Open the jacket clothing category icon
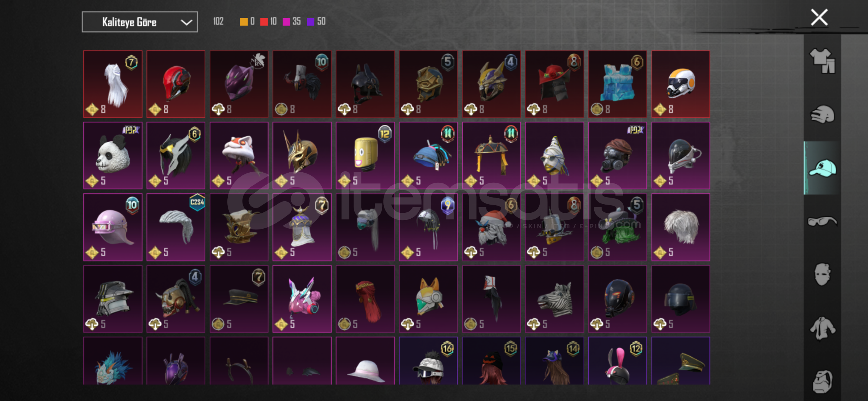The width and height of the screenshot is (868, 401). pos(822,328)
